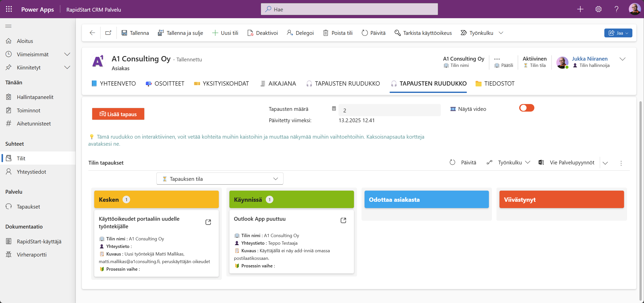Image resolution: width=644 pixels, height=303 pixels.
Task: Open the Tapauksen tila dropdown
Action: coord(219,179)
